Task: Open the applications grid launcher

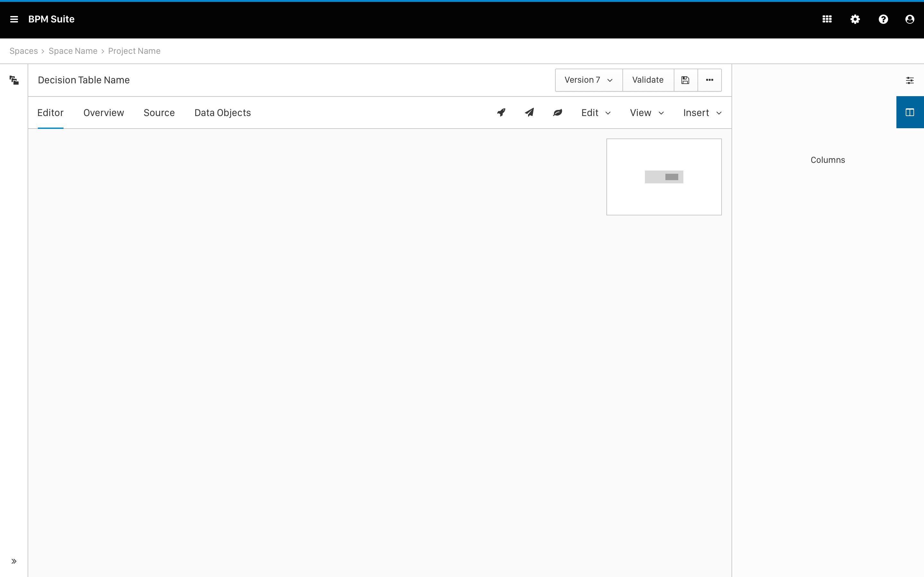Action: [x=827, y=19]
